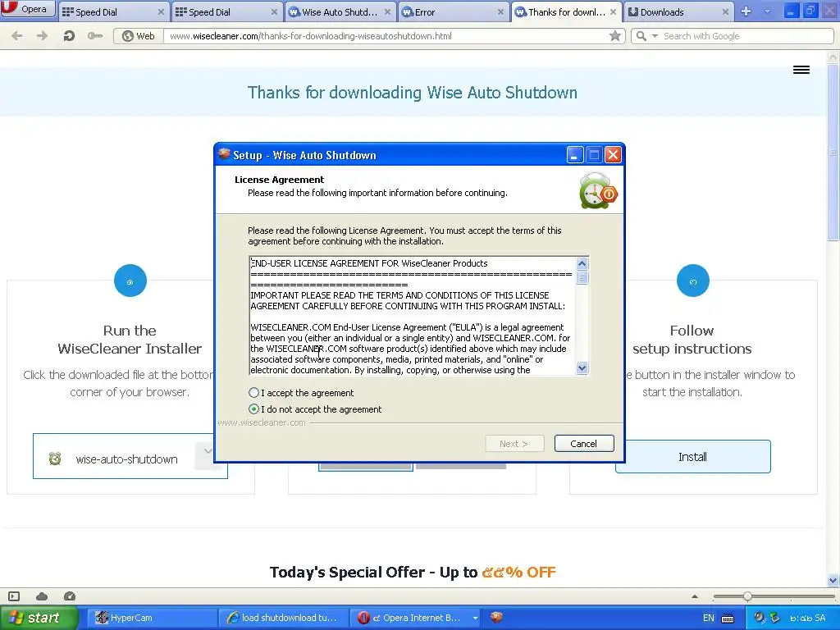Click the step circle above 'Run the'
This screenshot has height=630, width=840.
[x=130, y=281]
